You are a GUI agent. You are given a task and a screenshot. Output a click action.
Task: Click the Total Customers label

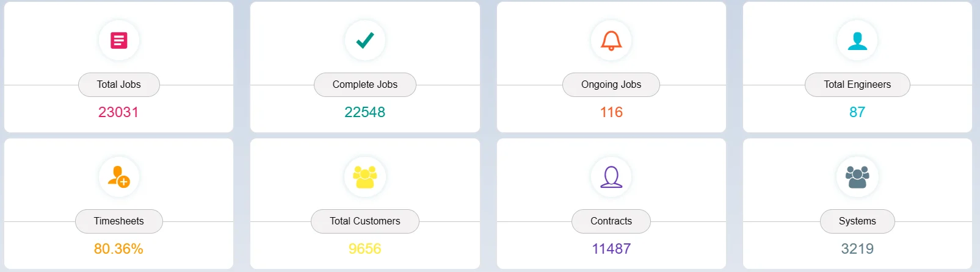[365, 221]
